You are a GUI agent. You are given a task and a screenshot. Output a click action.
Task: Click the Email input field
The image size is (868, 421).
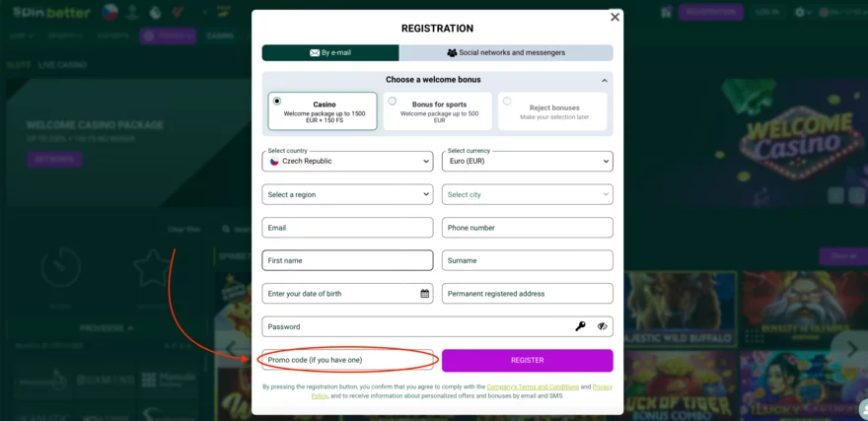[x=347, y=228]
